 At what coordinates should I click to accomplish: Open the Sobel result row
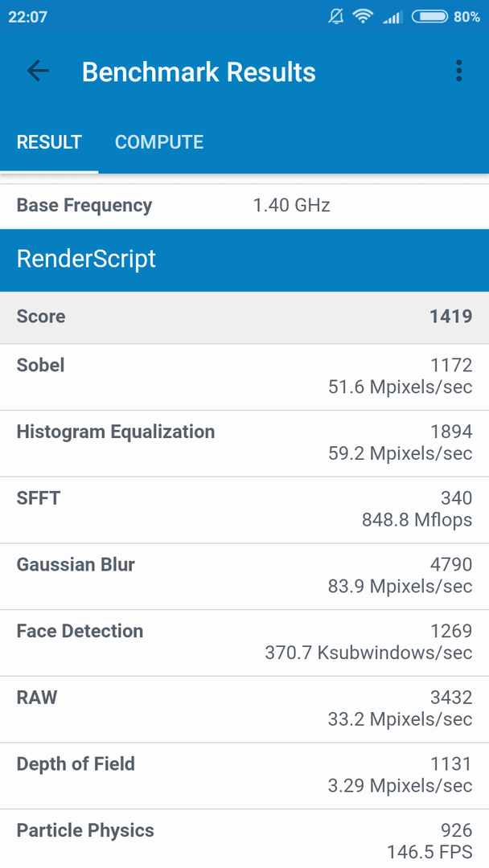click(244, 377)
